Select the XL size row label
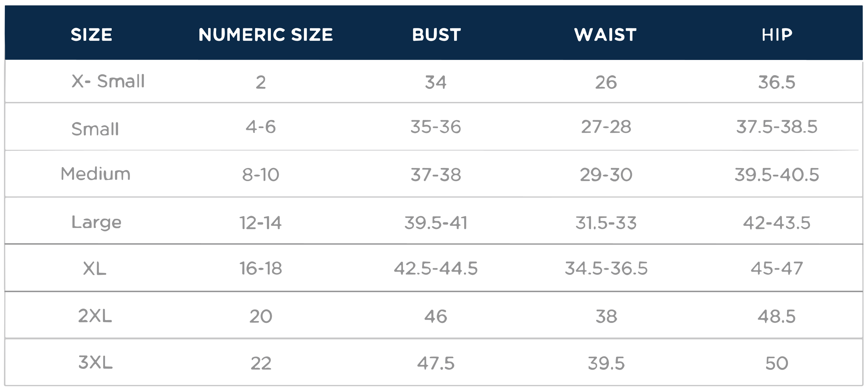868x392 pixels. point(95,269)
